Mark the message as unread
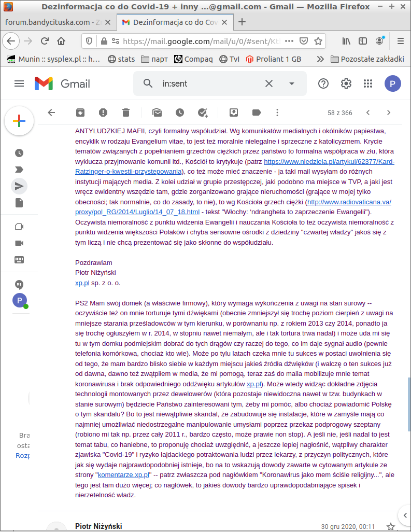The width and height of the screenshot is (411, 532). pyautogui.click(x=157, y=113)
